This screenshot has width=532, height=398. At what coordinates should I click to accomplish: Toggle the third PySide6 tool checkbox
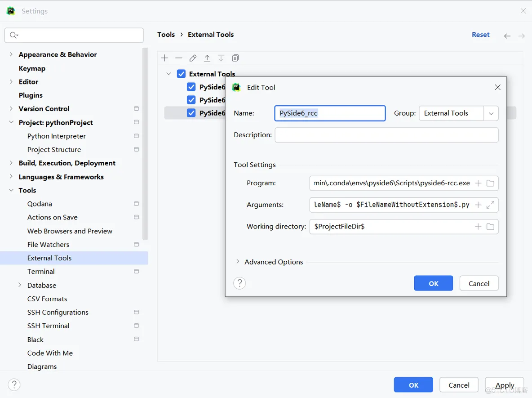[191, 113]
